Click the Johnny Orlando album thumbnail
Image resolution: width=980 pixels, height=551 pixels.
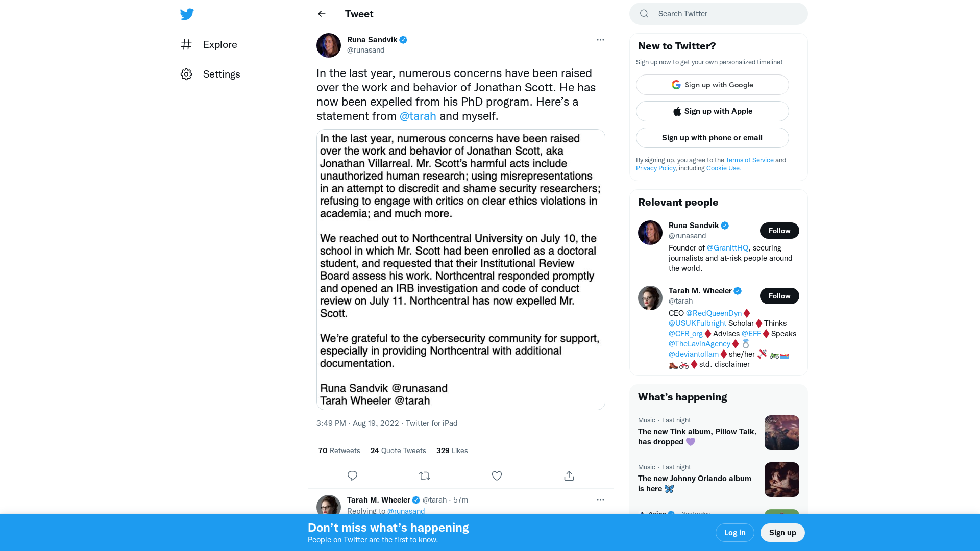(x=781, y=479)
